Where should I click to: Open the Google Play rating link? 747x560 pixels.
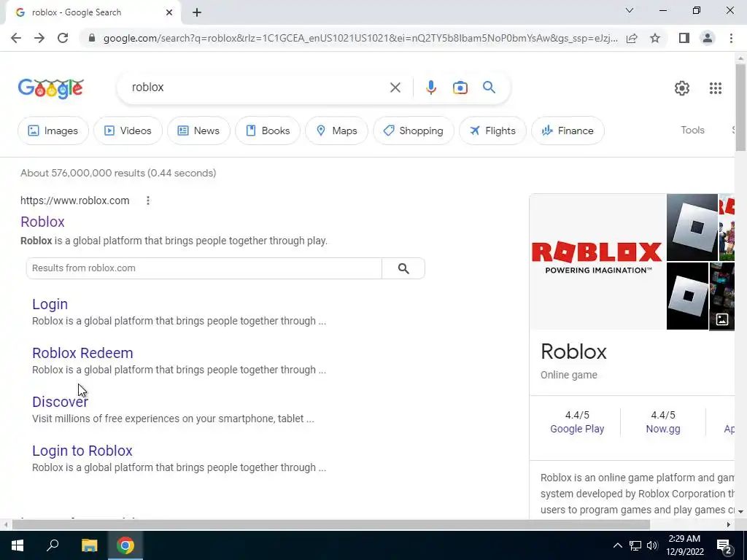(x=577, y=429)
